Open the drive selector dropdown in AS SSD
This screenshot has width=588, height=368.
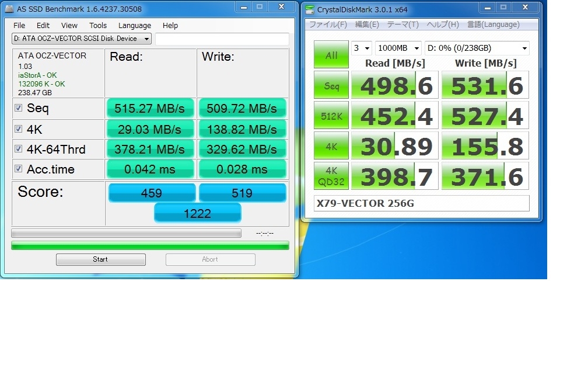[82, 39]
